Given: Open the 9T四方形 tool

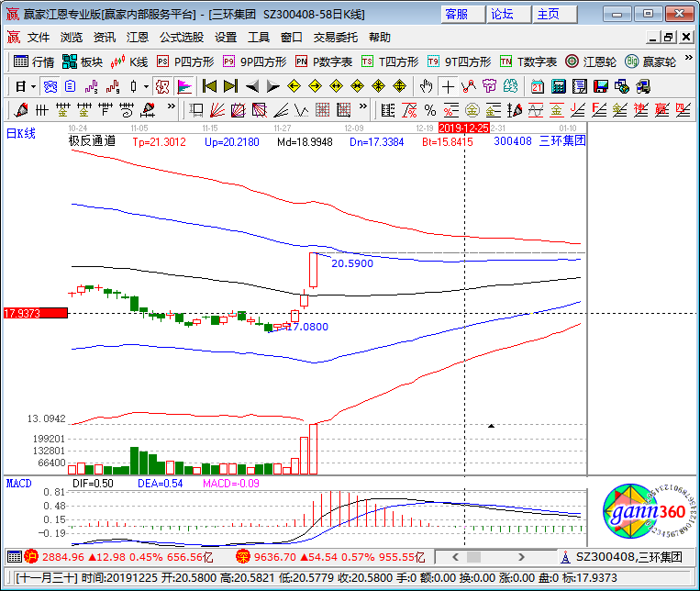Looking at the screenshot, I should click(460, 61).
